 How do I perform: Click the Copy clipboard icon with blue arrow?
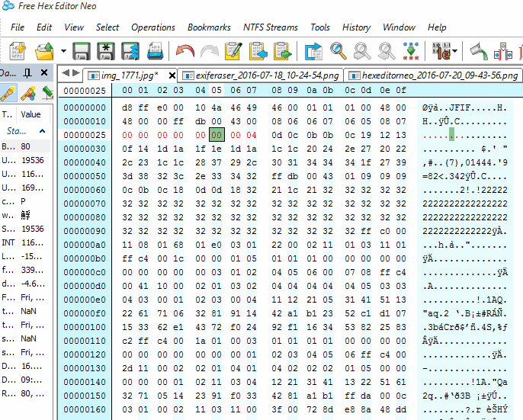click(258, 51)
